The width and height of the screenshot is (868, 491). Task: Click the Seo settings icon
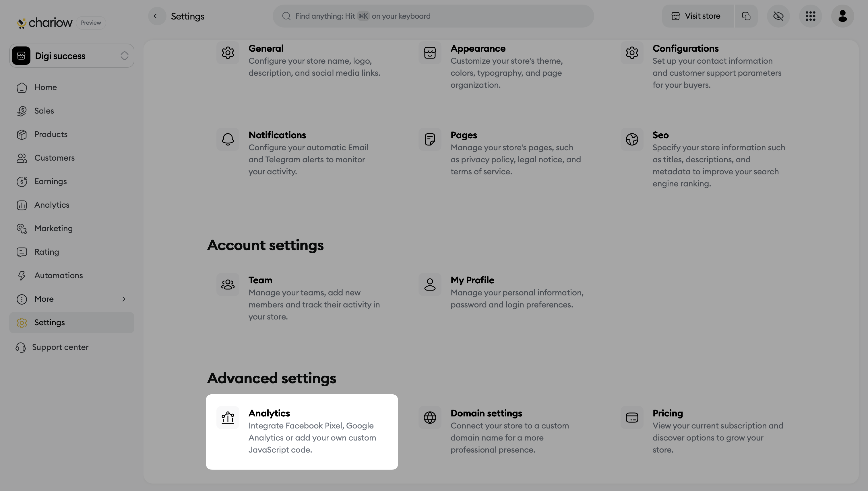tap(632, 139)
